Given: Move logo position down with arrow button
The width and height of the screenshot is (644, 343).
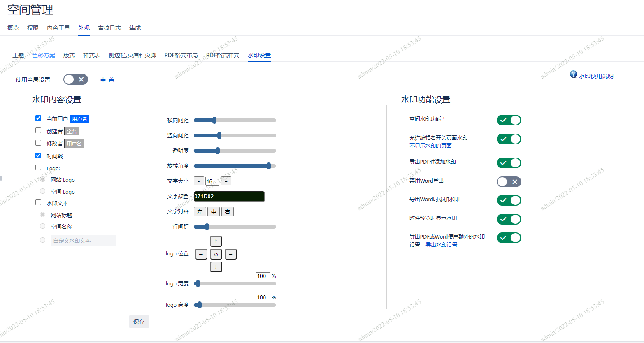Looking at the screenshot, I should [216, 267].
